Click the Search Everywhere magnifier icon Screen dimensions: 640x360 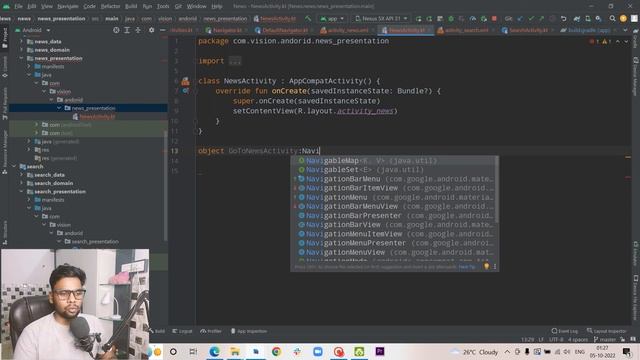[x=612, y=19]
